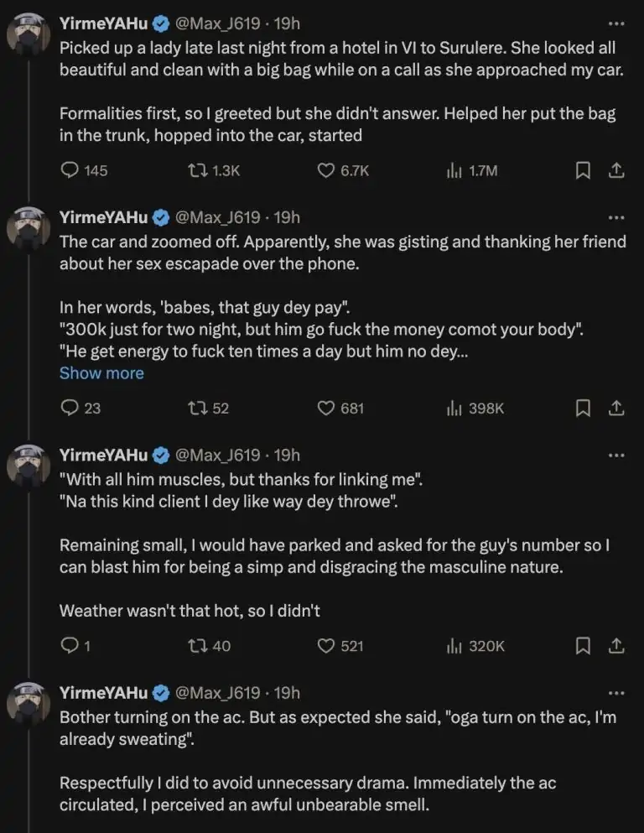Share the tweet with 320K views

pos(616,646)
